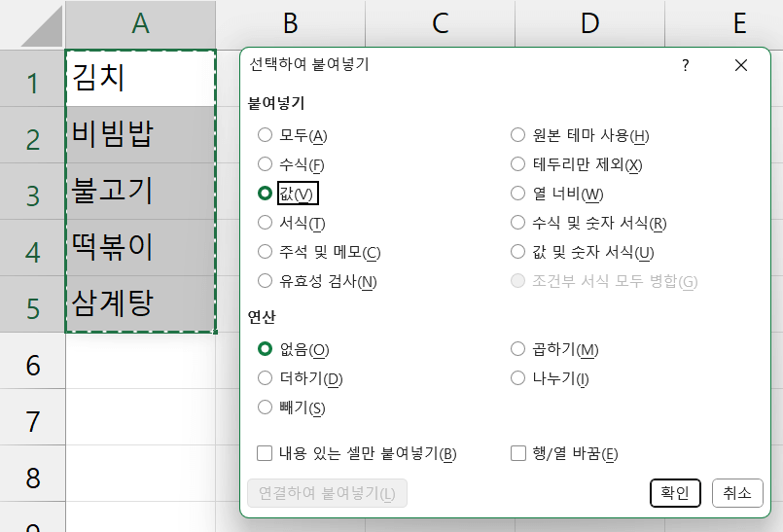This screenshot has width=783, height=532.
Task: Choose the 곱하기(M) operation
Action: [517, 349]
